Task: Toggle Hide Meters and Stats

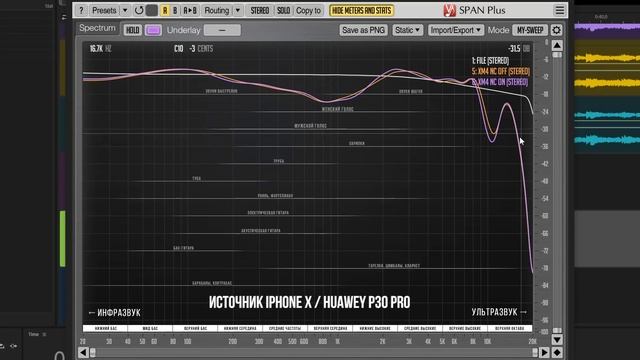Action: (x=362, y=10)
